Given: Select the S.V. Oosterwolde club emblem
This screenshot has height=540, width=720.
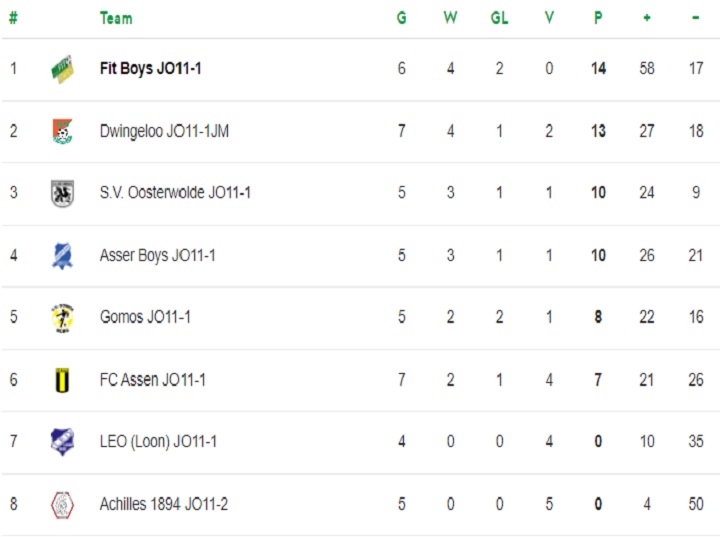Looking at the screenshot, I should click(x=62, y=193).
